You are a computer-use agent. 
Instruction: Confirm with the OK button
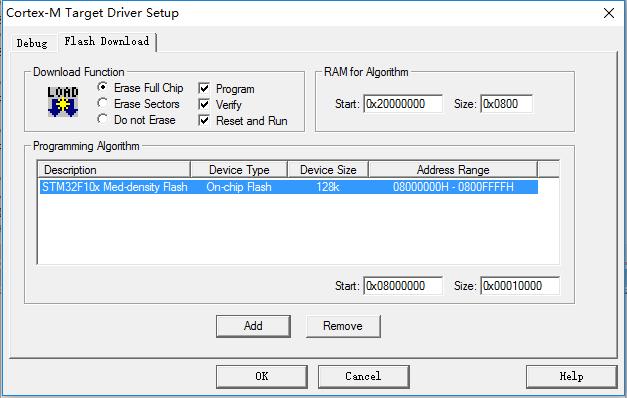(262, 376)
